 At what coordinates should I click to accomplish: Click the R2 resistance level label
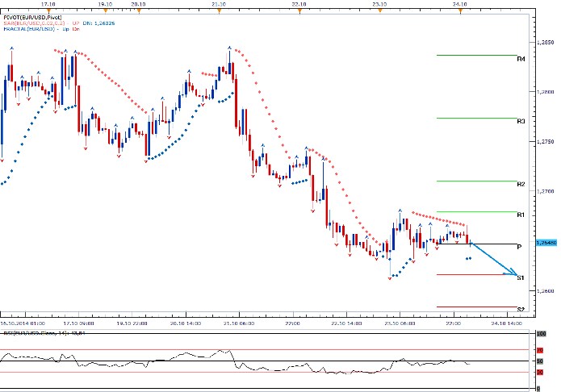(x=521, y=185)
